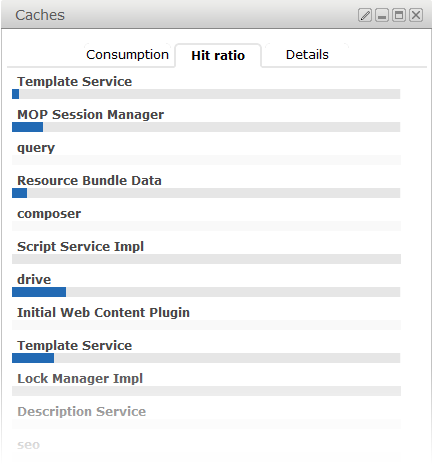The height and width of the screenshot is (465, 433).
Task: Click the Script Service Impl label
Action: [80, 247]
